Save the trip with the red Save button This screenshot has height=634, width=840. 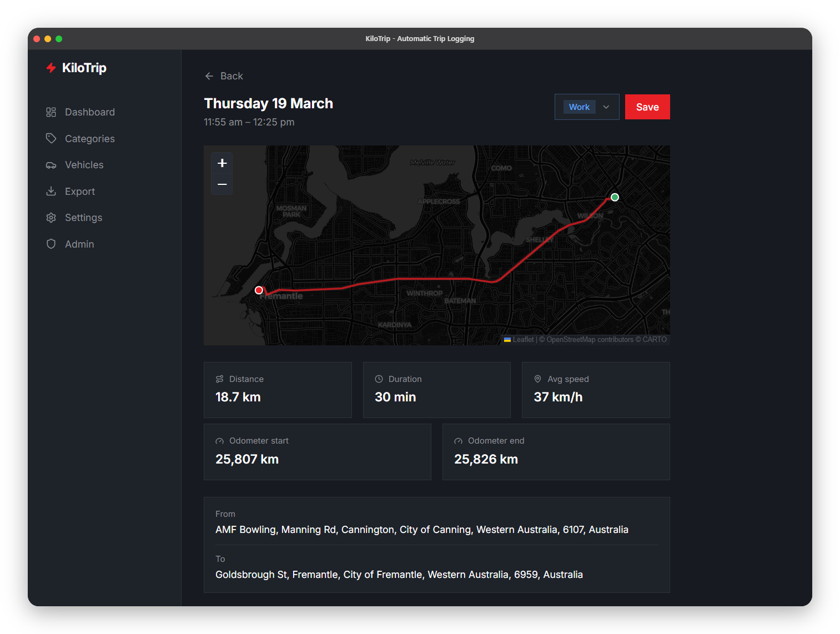coord(647,107)
